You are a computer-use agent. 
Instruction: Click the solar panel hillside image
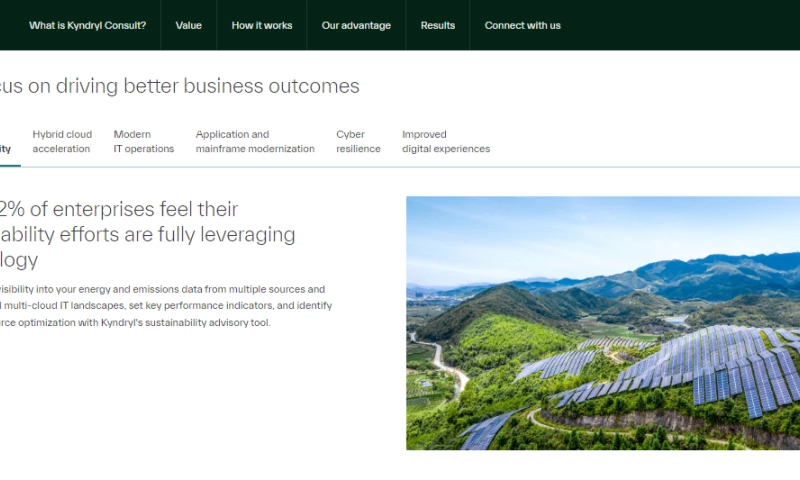coord(603,323)
